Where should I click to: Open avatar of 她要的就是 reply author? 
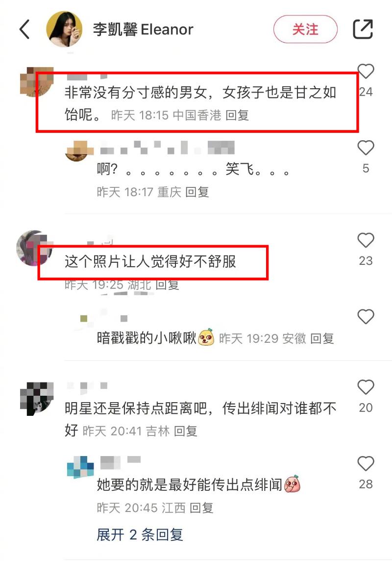point(80,467)
